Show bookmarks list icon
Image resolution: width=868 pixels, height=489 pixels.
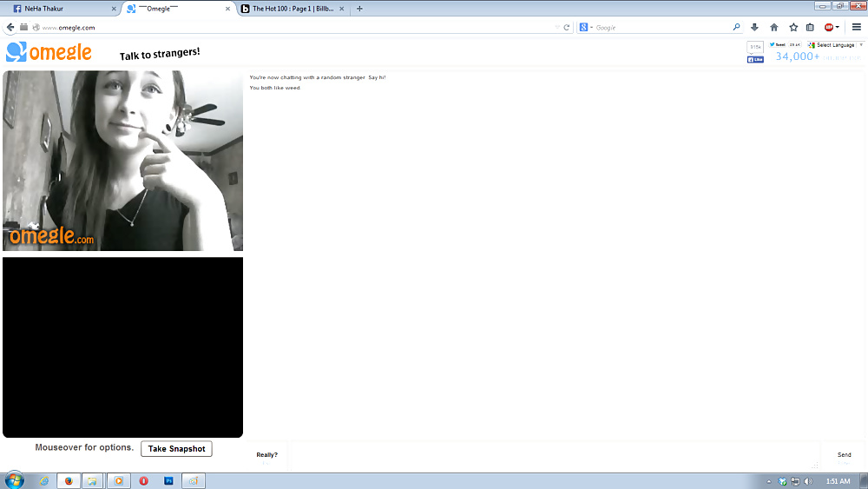coord(810,27)
